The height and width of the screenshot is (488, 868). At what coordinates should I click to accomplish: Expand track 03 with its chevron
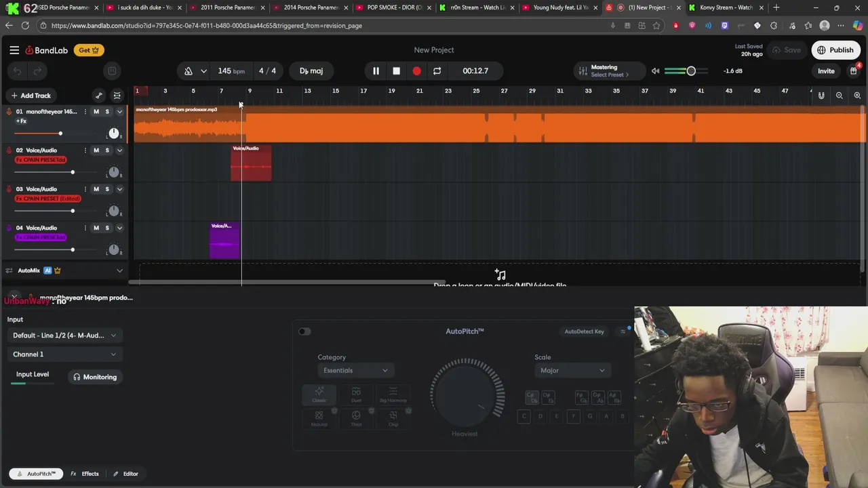pos(119,189)
